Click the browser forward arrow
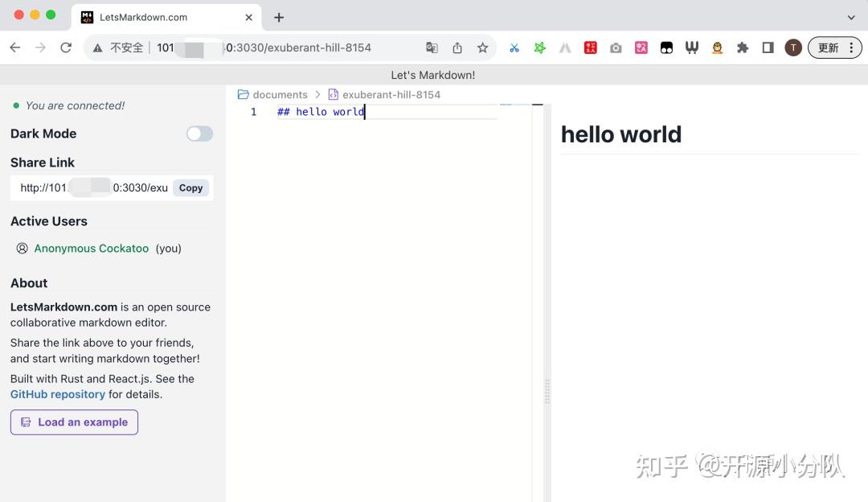The height and width of the screenshot is (502, 868). point(40,47)
